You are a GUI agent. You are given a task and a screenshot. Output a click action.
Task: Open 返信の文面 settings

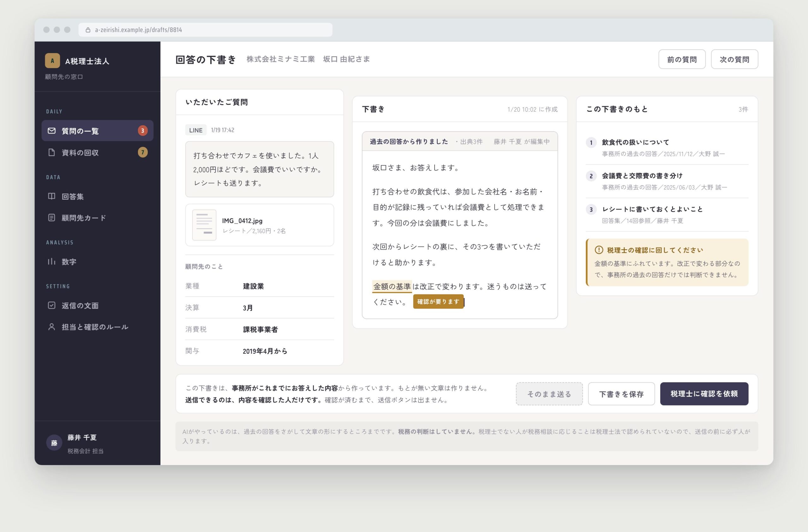click(98, 305)
